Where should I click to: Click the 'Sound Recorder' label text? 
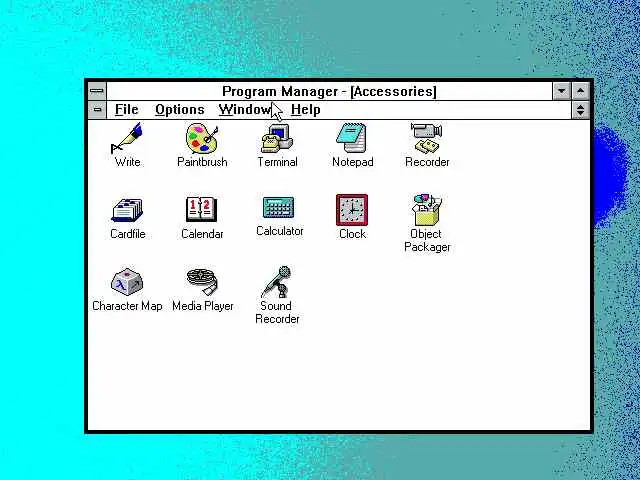(x=277, y=312)
